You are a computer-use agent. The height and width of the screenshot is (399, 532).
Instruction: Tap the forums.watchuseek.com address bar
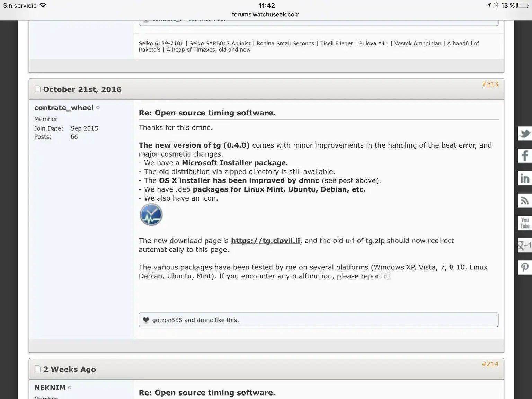click(x=266, y=14)
